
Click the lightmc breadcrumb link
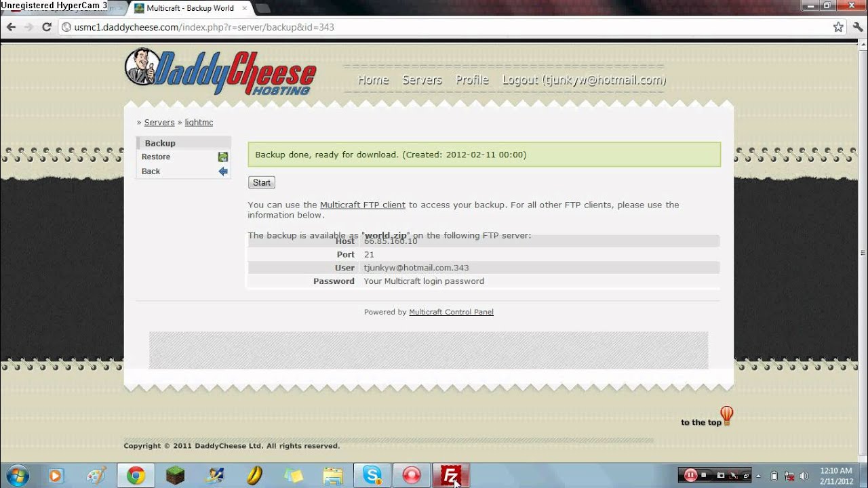199,123
